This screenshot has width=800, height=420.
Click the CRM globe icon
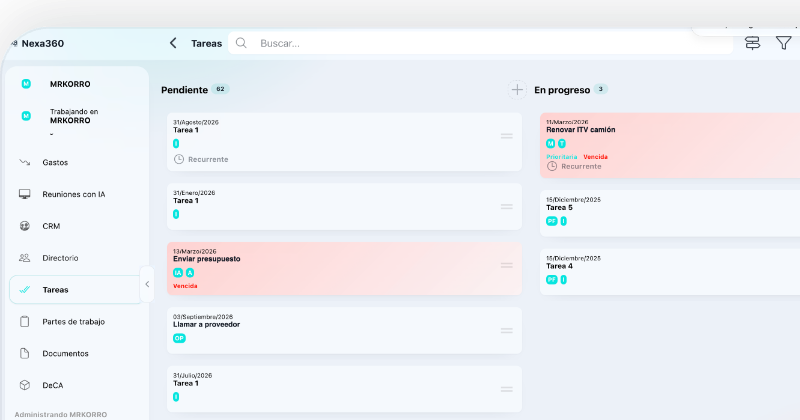tap(24, 226)
